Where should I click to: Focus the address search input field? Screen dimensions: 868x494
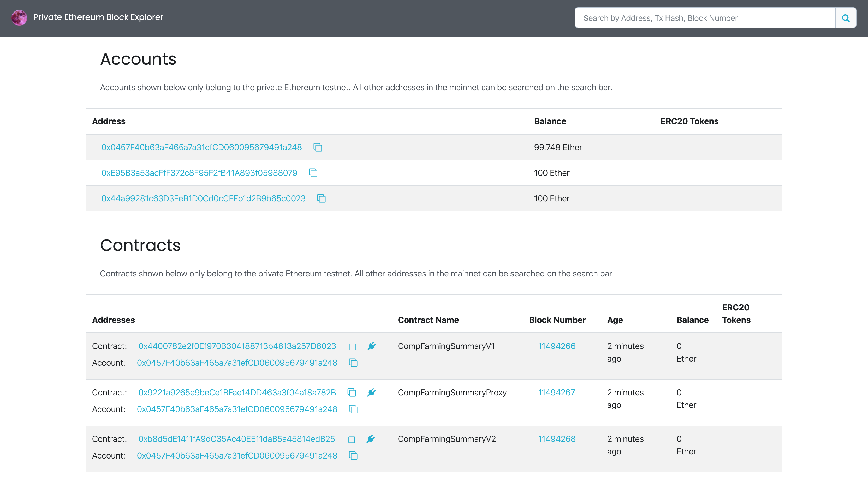[x=704, y=18]
